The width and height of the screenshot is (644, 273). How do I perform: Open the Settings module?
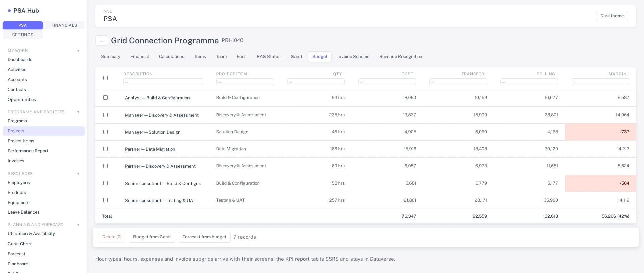[23, 35]
